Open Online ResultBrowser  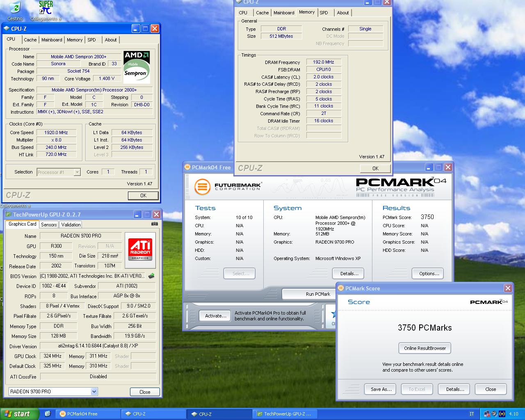tap(425, 348)
